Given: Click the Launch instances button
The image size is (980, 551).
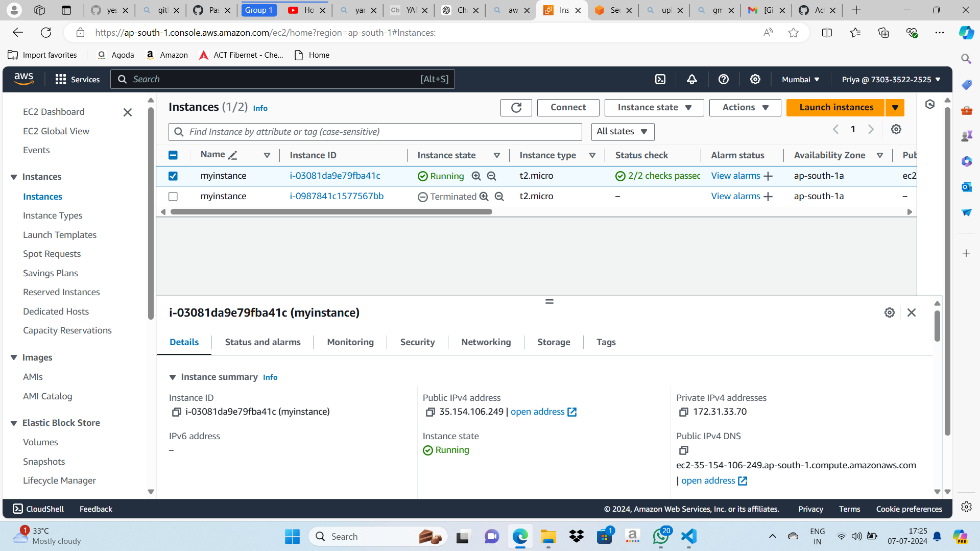Looking at the screenshot, I should click(x=836, y=107).
